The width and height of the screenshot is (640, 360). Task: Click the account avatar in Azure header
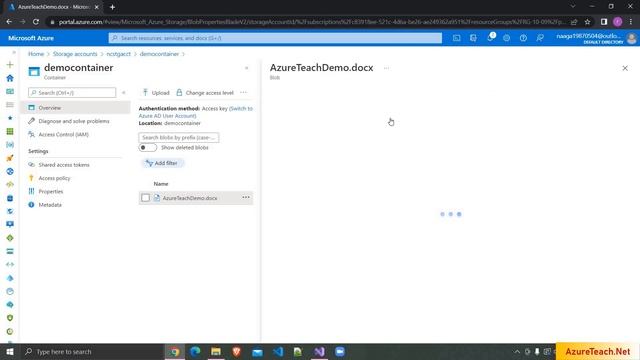coord(631,38)
